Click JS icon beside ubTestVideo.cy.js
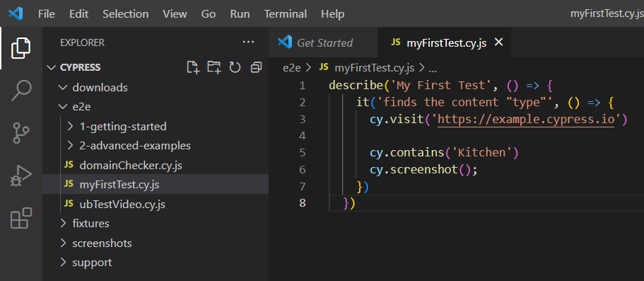Viewport: 644px width, 281px height. [69, 203]
